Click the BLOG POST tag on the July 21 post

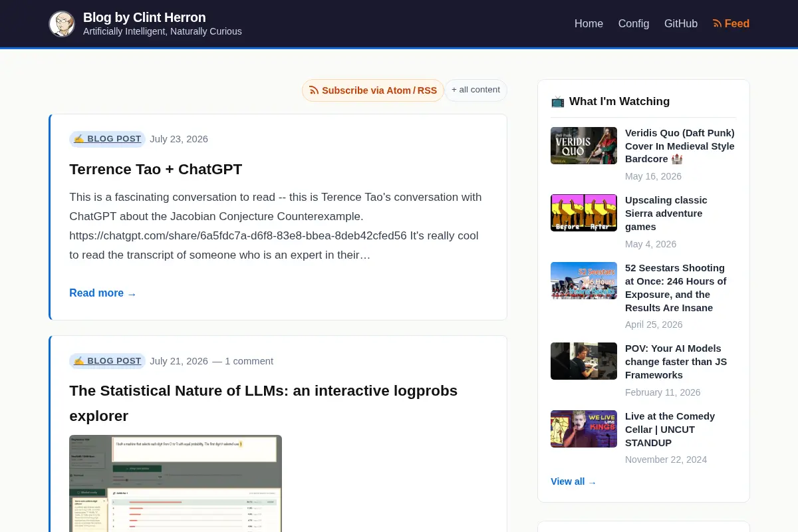[107, 361]
